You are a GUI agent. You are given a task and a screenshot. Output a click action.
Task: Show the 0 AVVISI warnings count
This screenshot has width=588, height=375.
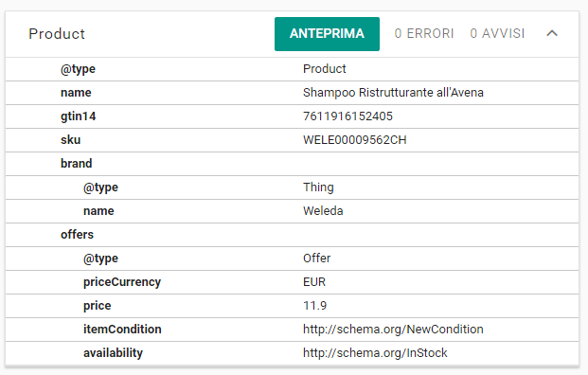(x=497, y=33)
